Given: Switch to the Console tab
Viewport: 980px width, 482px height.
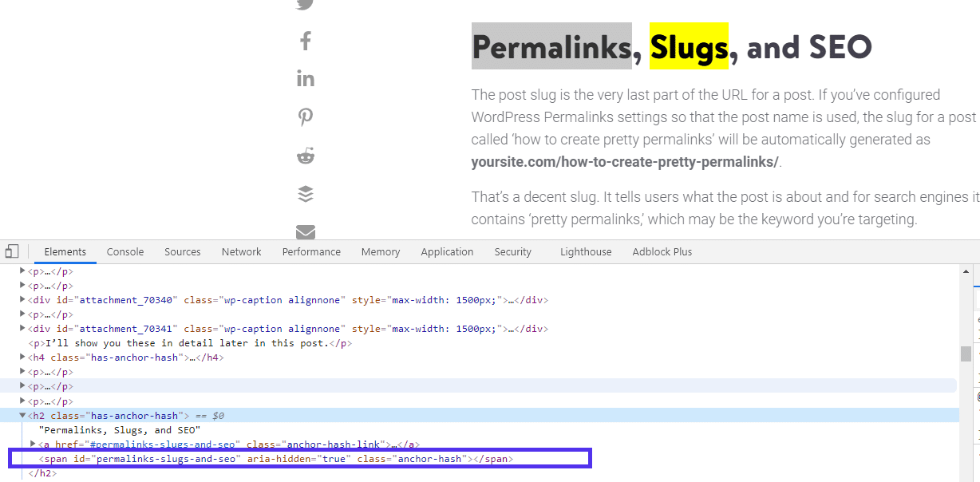Looking at the screenshot, I should point(125,251).
